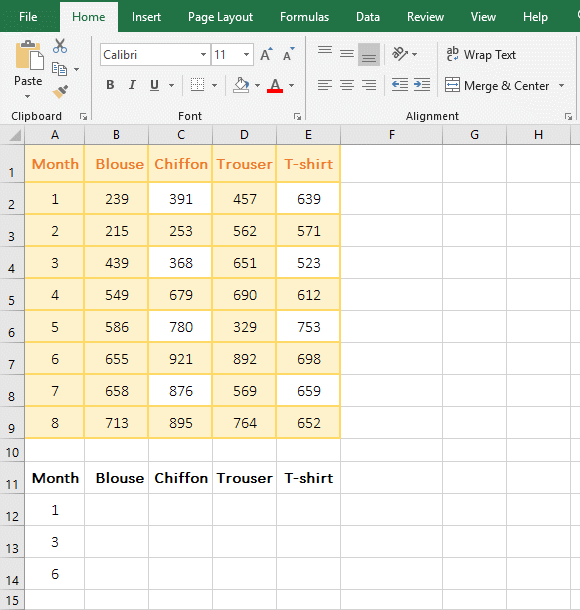Click Merge & Center
This screenshot has height=610, width=580.
point(497,85)
